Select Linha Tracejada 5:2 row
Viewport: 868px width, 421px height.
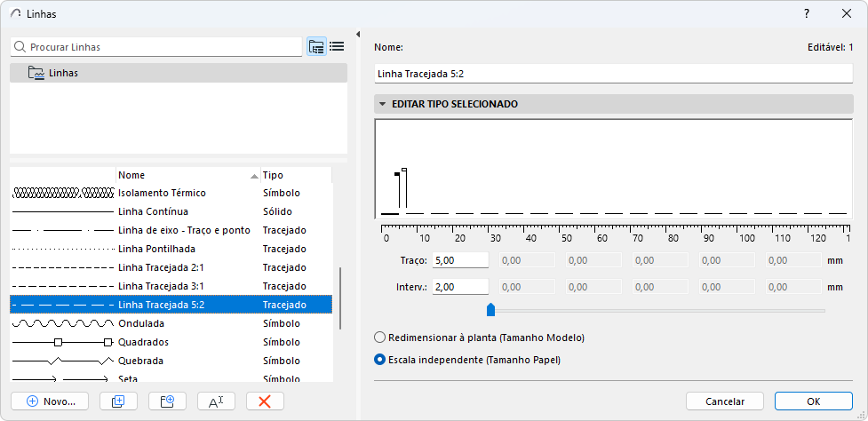[x=171, y=305]
